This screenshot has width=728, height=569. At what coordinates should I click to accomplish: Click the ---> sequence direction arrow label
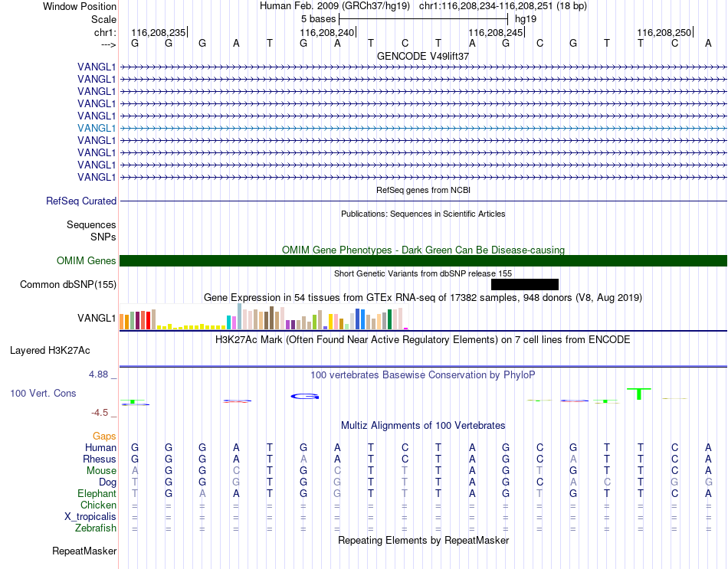click(108, 44)
